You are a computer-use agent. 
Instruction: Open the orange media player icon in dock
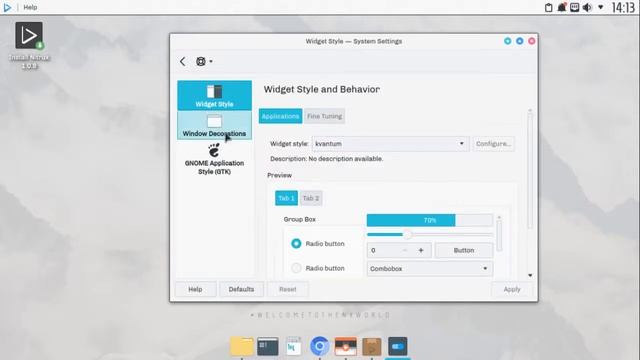(346, 347)
